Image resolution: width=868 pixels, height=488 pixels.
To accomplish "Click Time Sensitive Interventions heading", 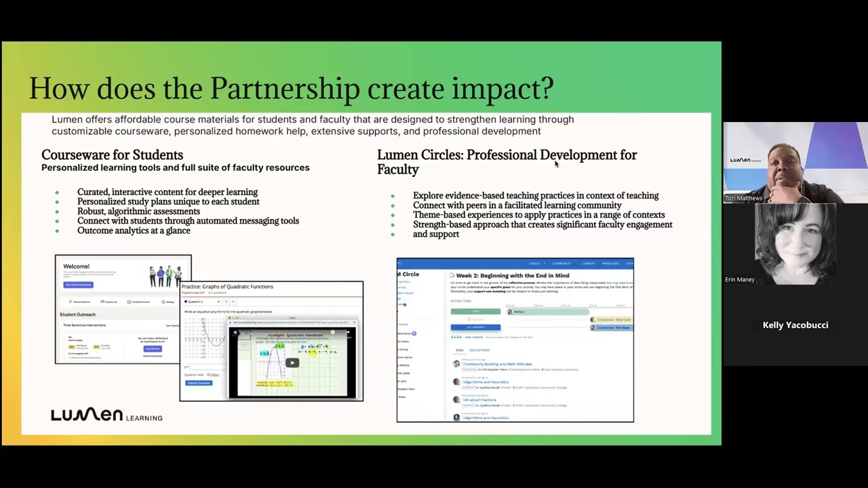I will (x=85, y=325).
